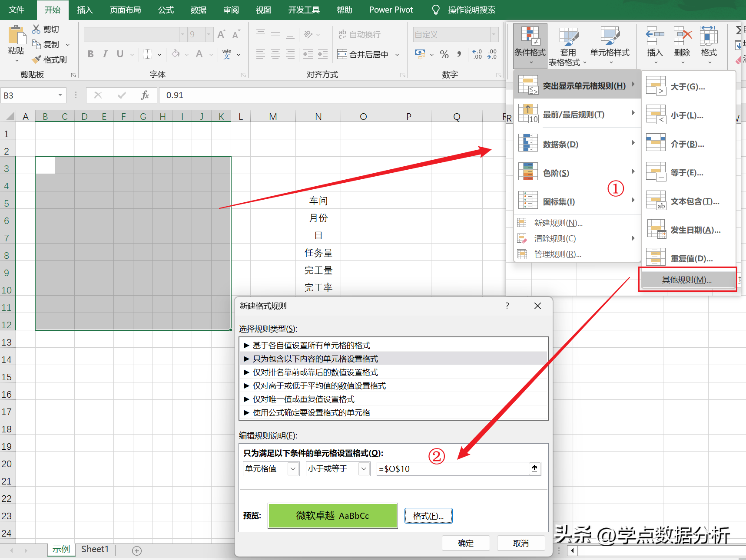Switch to the 数据 Data tab
The image size is (746, 560).
tap(198, 10)
